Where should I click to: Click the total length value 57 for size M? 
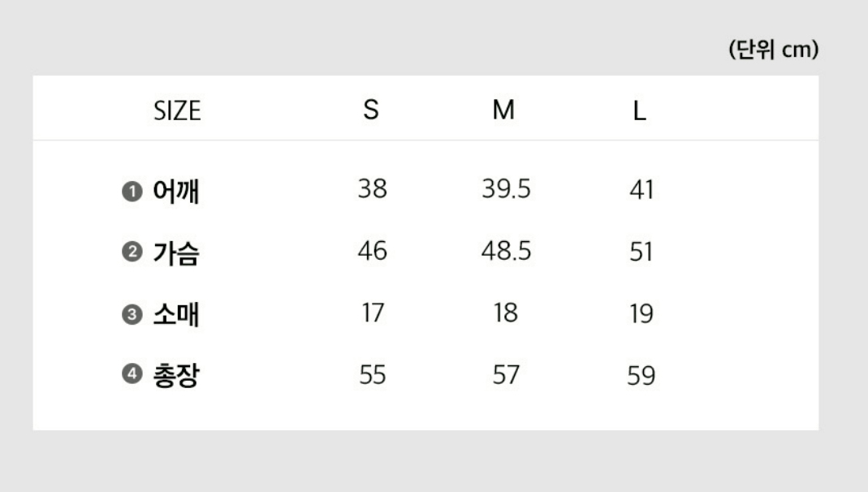coord(506,375)
